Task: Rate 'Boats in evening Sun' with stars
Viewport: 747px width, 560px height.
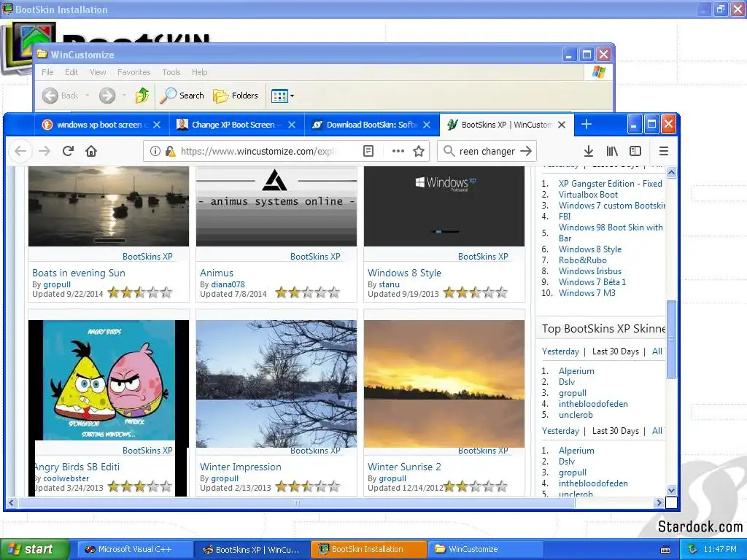Action: [140, 292]
